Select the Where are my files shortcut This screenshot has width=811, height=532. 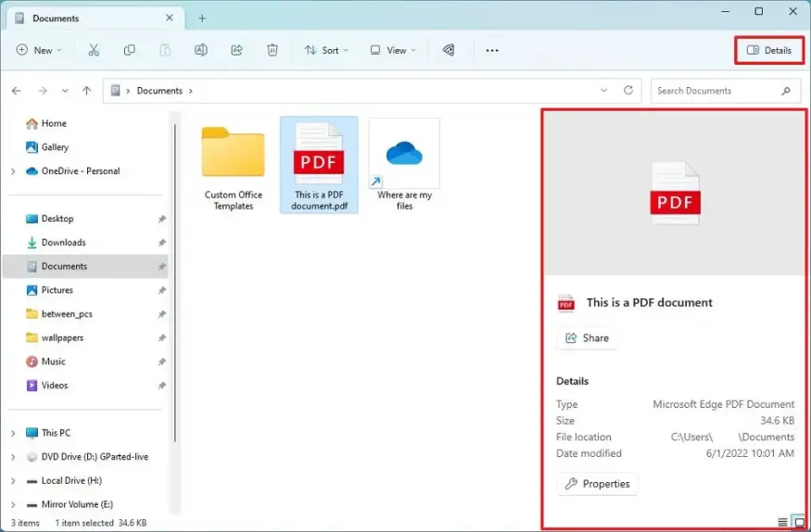[404, 165]
